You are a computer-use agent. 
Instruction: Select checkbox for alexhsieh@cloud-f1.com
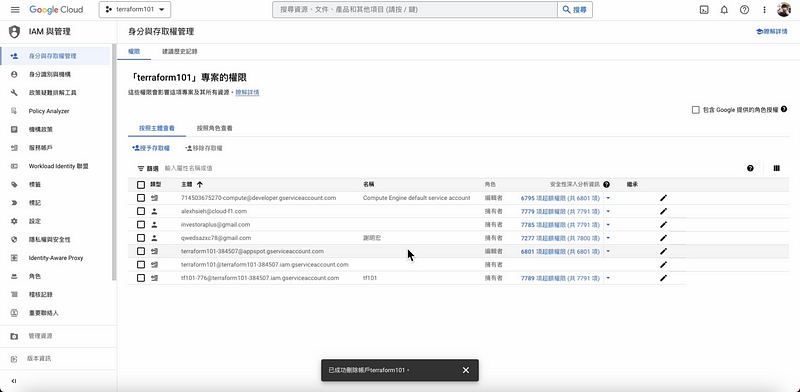click(141, 211)
